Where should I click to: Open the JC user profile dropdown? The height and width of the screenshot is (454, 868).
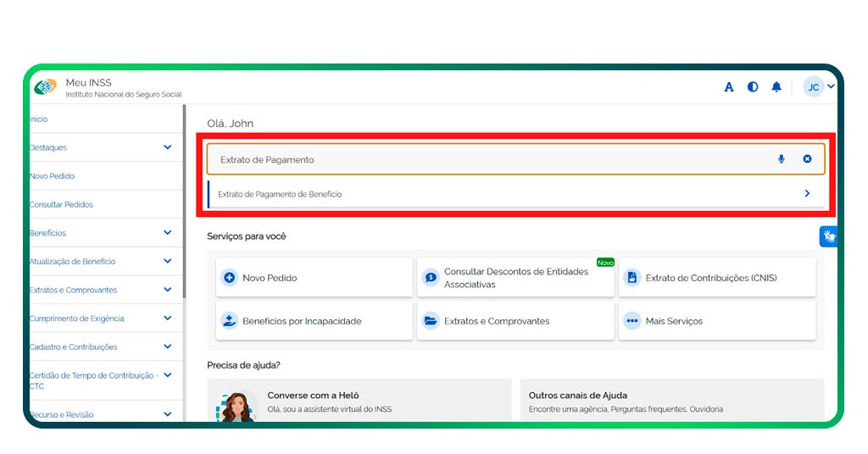819,87
